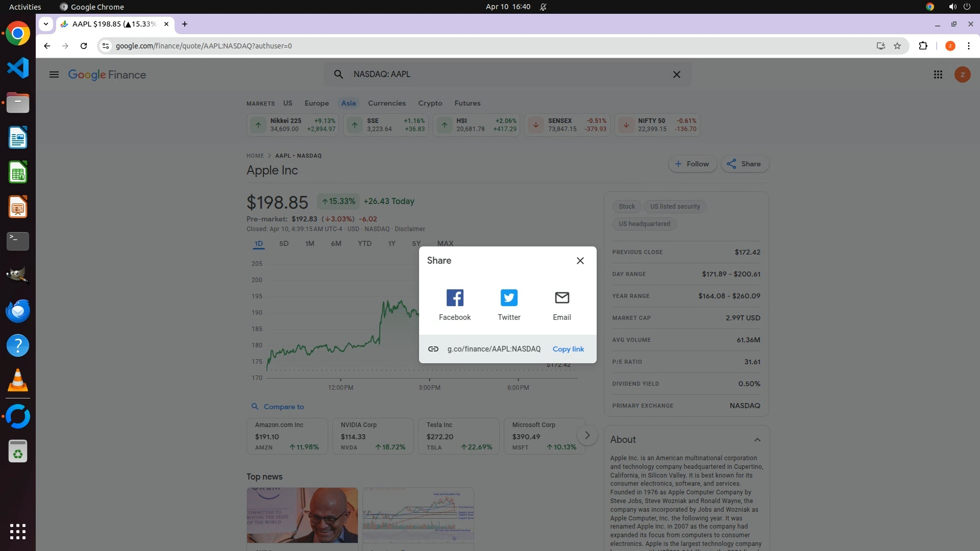Share via the Email envelope icon
The image size is (980, 551).
click(x=561, y=298)
